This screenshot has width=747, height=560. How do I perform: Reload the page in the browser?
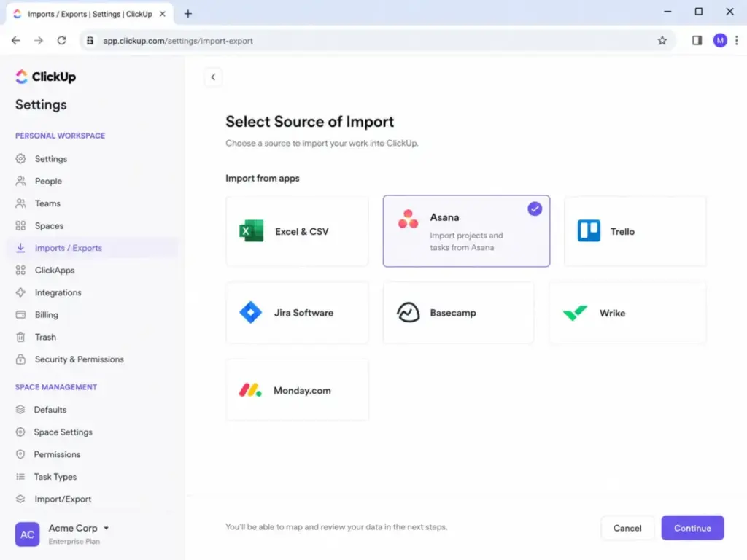click(61, 41)
